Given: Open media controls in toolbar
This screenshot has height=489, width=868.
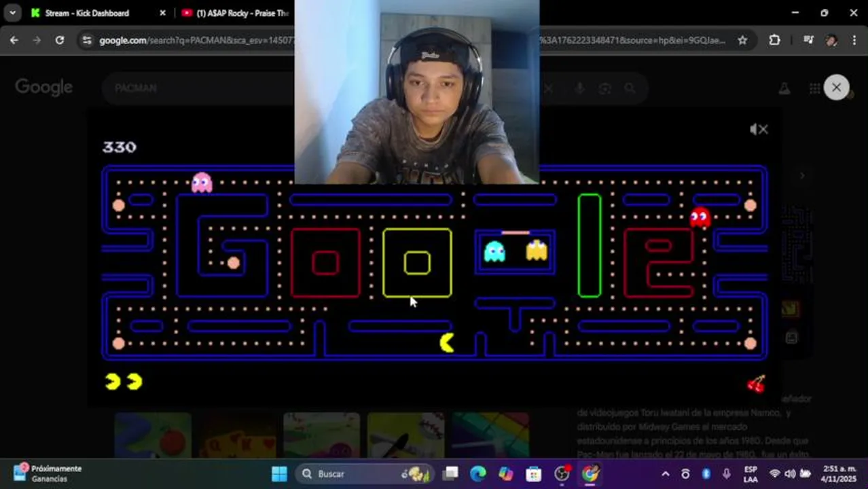Looking at the screenshot, I should click(x=808, y=40).
